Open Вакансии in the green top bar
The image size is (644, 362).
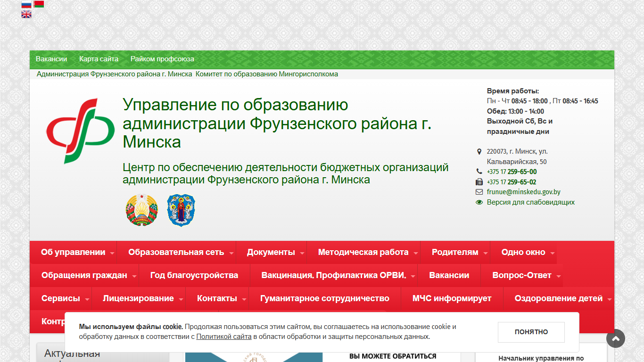(51, 59)
